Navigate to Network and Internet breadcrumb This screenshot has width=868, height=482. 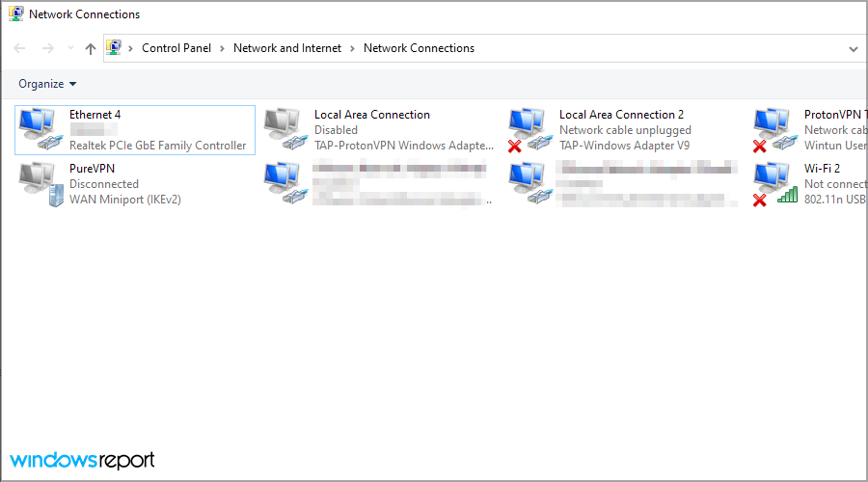pos(287,48)
